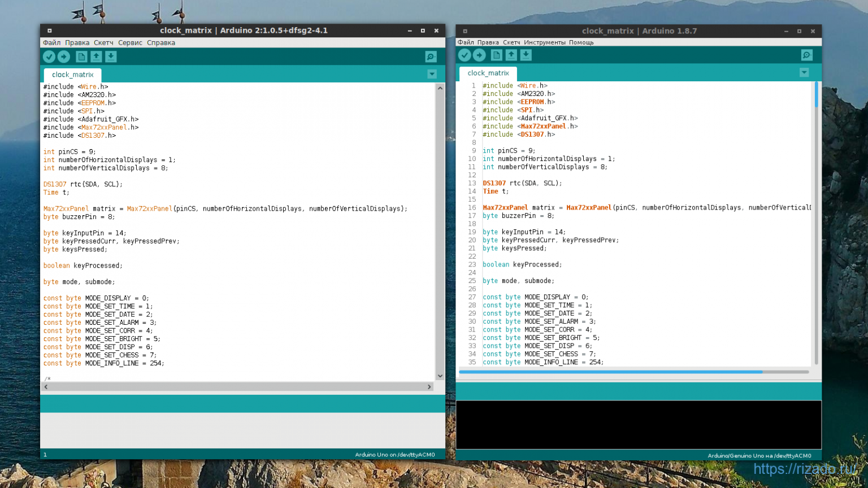This screenshot has width=868, height=488.
Task: Open Справка menu in left Arduino window
Action: 161,42
